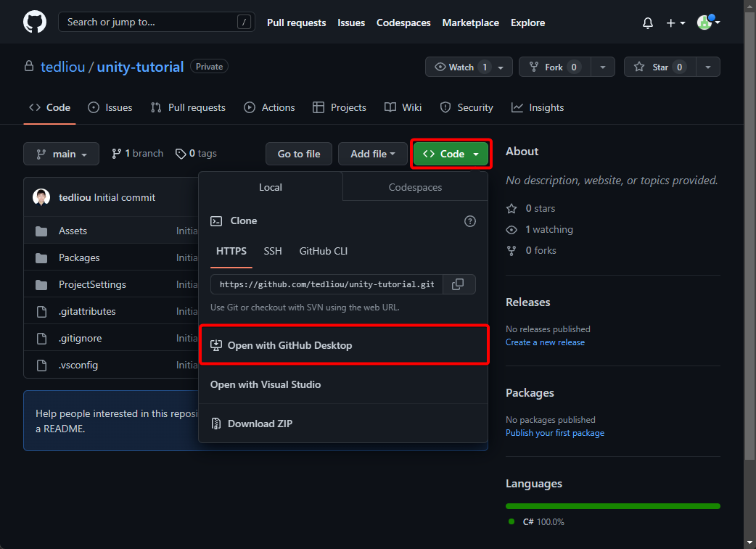The width and height of the screenshot is (756, 549).
Task: Click the HTTPS clone URL field
Action: click(x=327, y=284)
